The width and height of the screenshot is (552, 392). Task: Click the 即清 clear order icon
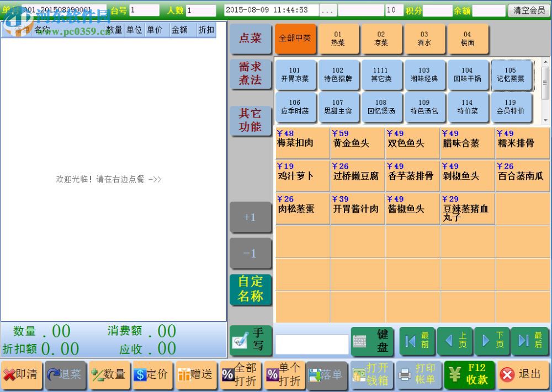[x=22, y=375]
